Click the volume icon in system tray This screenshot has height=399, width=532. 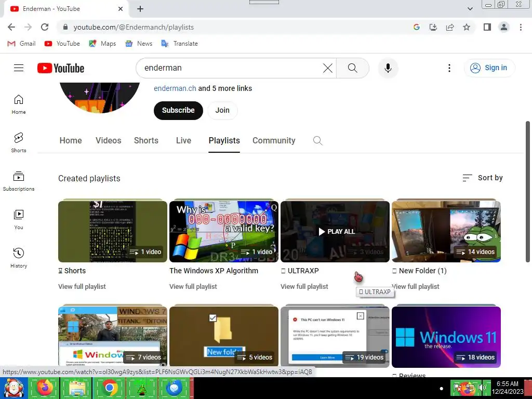[x=482, y=388]
